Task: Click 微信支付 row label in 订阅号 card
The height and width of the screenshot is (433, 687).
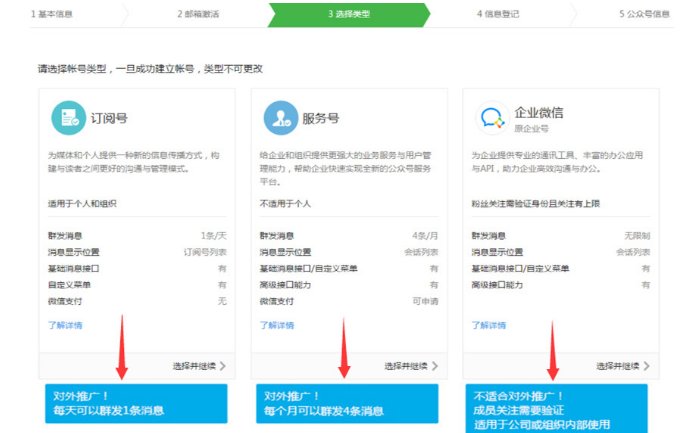Action: click(65, 301)
